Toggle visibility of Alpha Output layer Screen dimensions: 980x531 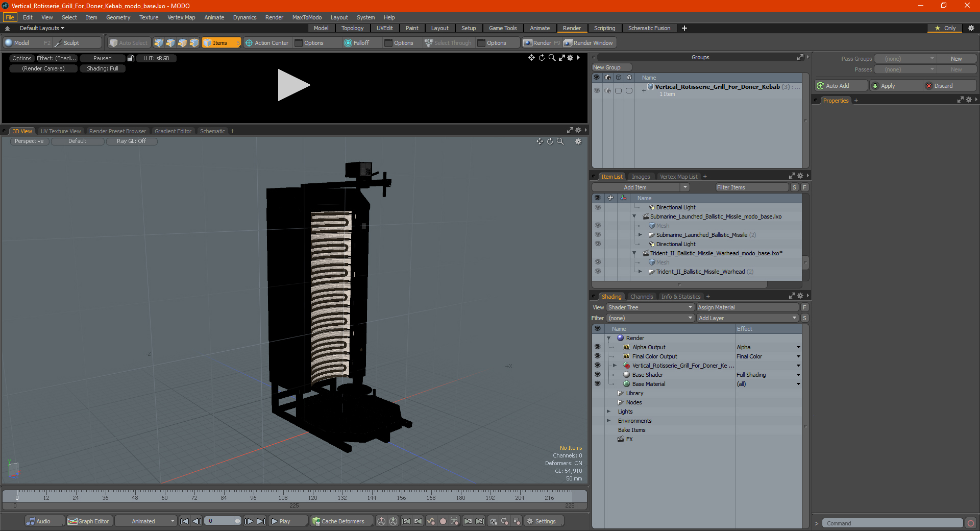pos(597,347)
